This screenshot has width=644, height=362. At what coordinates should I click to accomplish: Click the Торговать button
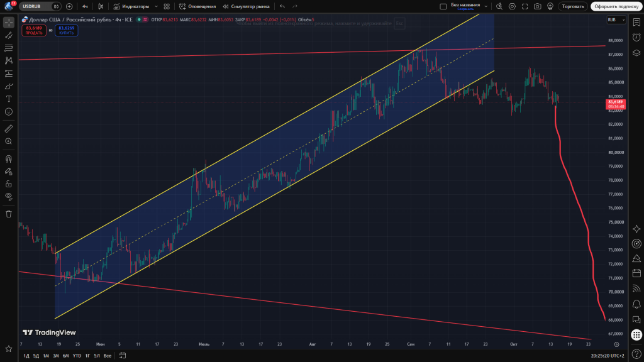click(573, 6)
